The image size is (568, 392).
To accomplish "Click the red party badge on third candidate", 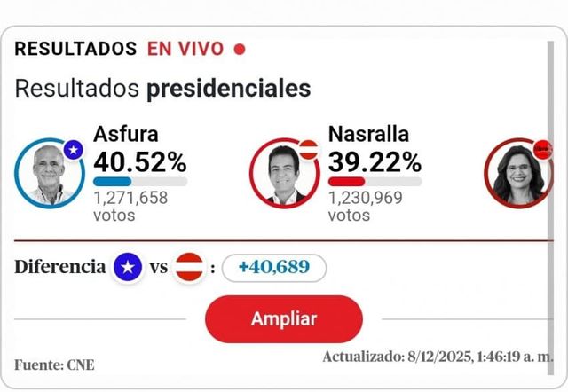I will pos(541,148).
